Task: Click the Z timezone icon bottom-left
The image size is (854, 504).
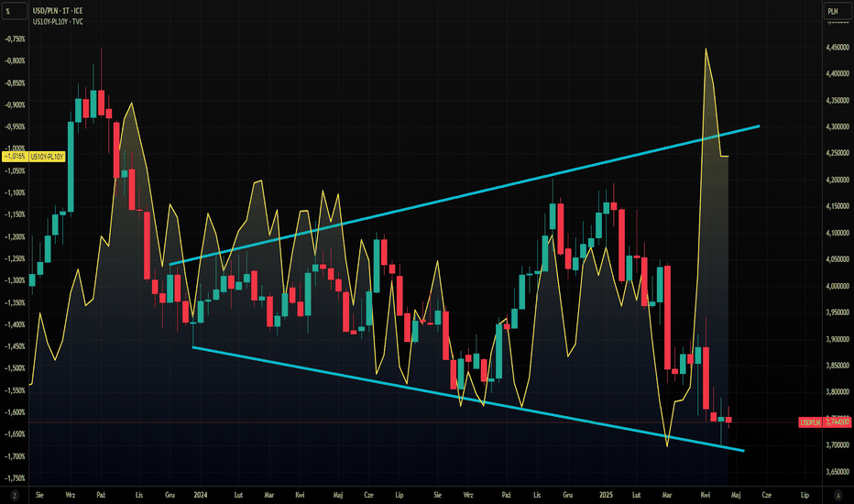Action: (x=14, y=493)
